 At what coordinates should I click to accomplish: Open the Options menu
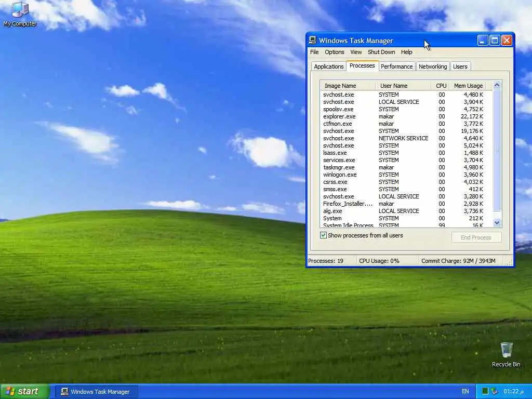coord(334,52)
